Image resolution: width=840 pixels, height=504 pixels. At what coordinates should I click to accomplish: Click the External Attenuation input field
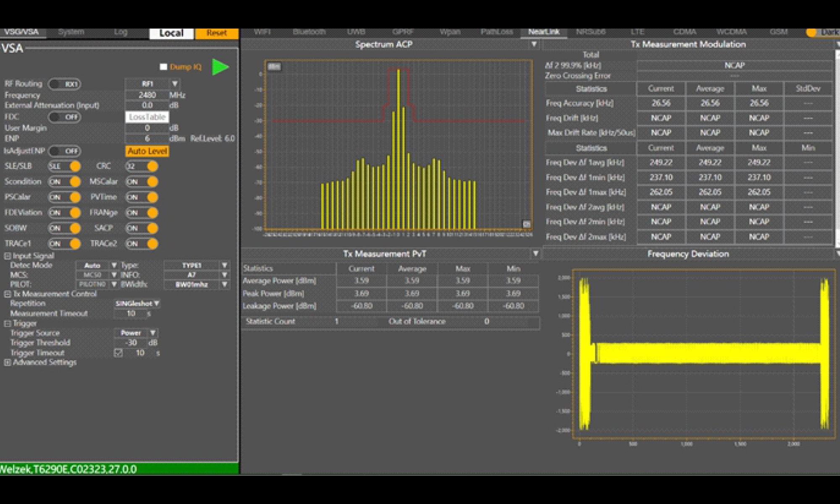tap(147, 105)
